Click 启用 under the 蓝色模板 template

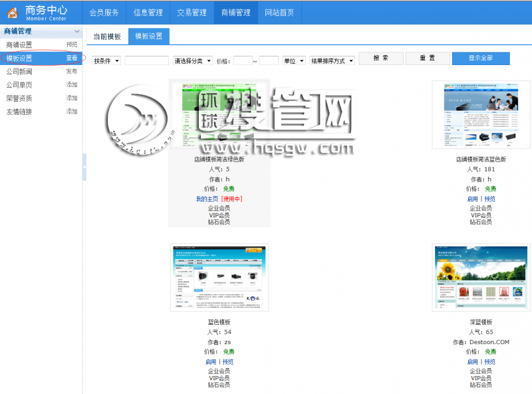coord(211,362)
